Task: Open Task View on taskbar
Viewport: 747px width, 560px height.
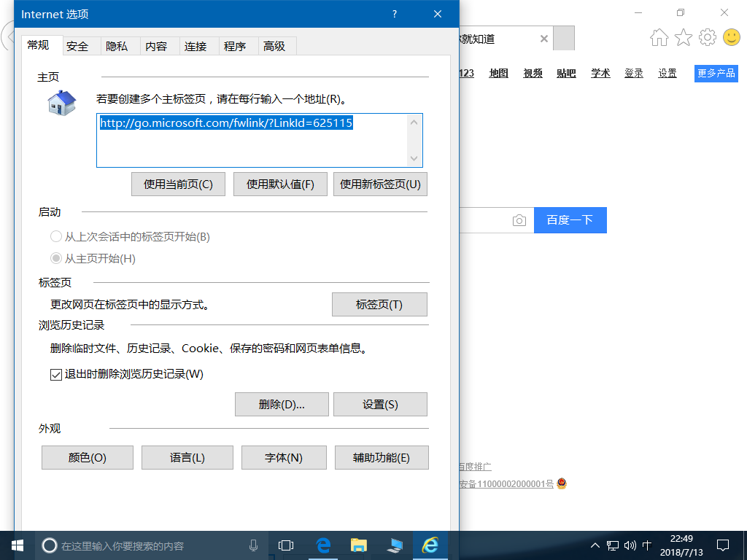Action: 286,545
